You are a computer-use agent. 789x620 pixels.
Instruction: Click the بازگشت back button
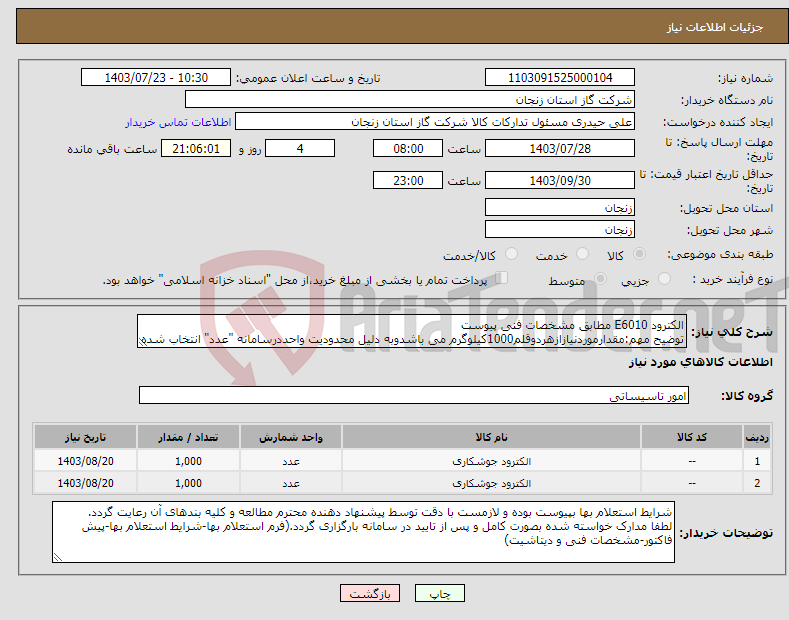click(x=370, y=594)
